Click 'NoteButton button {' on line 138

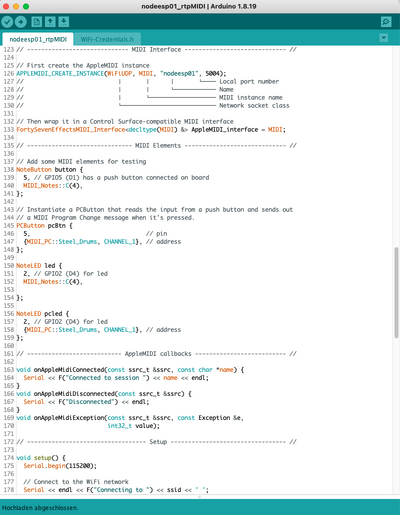50,169
